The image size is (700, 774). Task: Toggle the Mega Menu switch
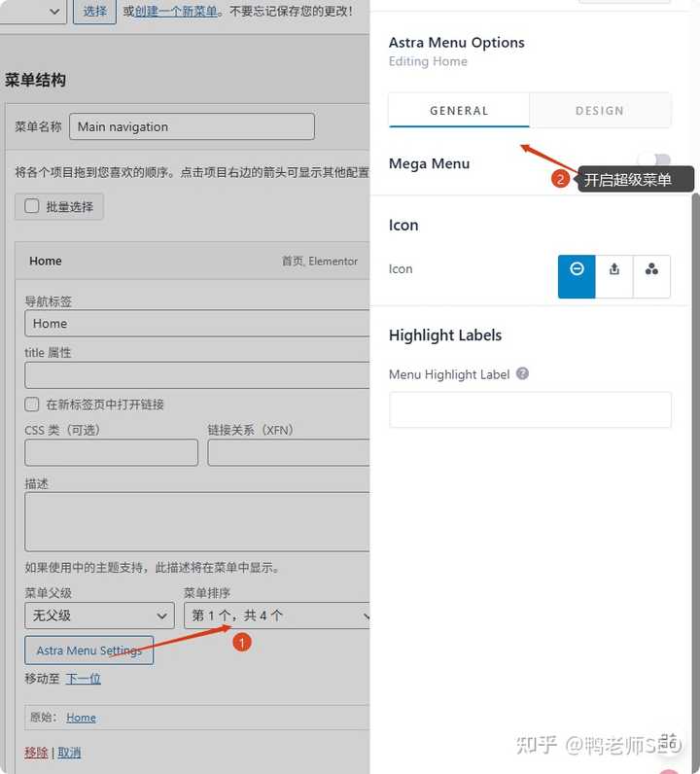pyautogui.click(x=653, y=163)
